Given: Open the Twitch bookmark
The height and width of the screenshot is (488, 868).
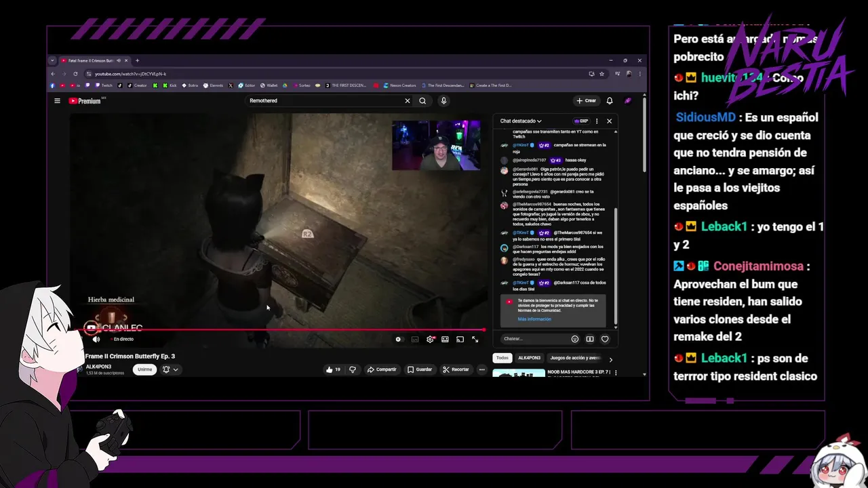Looking at the screenshot, I should [104, 85].
